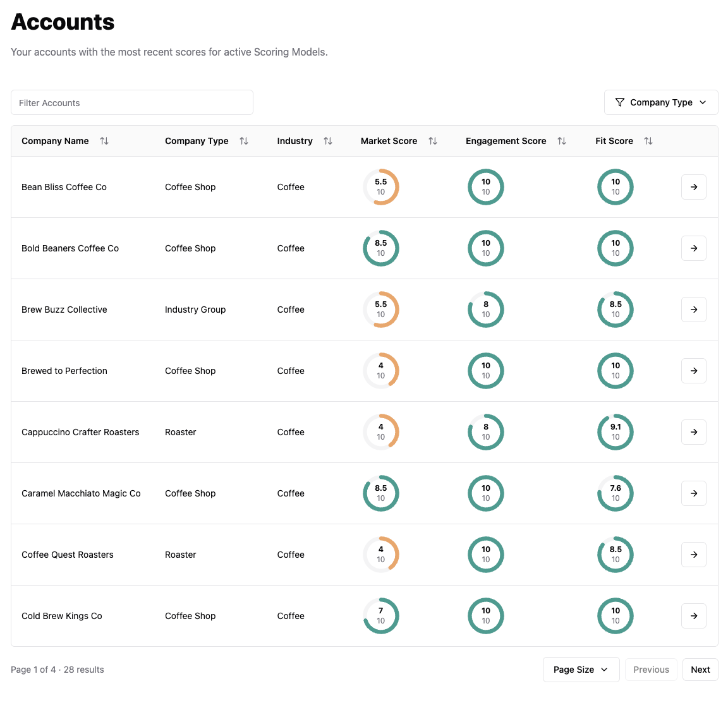
Task: Select the Caramel Macchiato Magic Co row name
Action: coord(81,493)
